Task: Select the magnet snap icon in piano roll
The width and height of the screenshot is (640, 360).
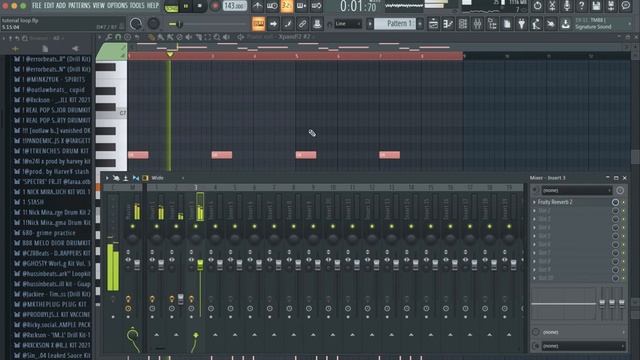Action: 118,37
